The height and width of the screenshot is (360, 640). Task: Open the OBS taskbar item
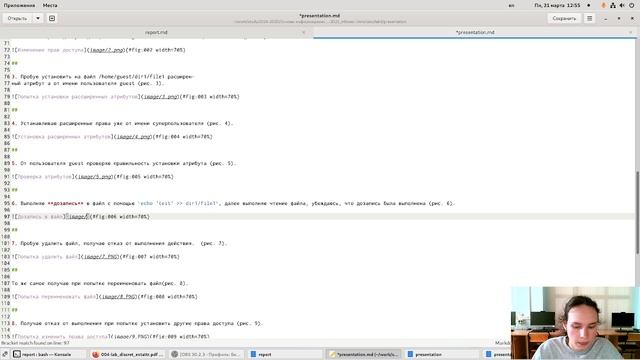207,354
